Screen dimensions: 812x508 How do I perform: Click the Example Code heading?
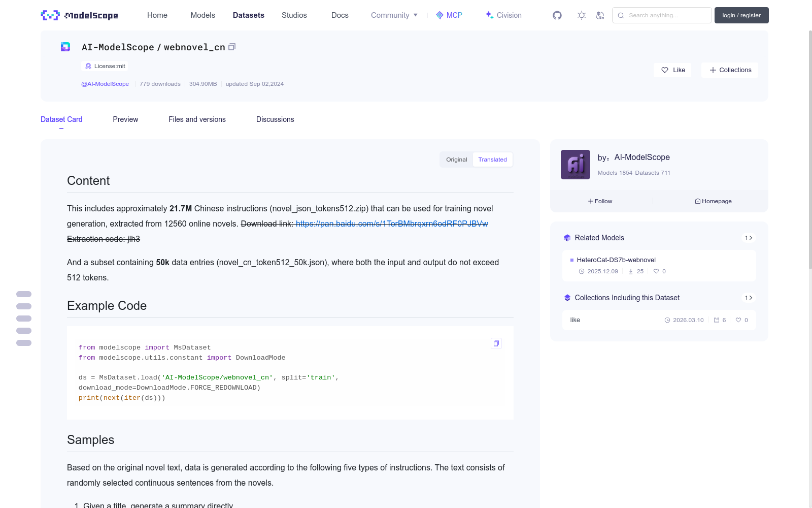(x=107, y=306)
